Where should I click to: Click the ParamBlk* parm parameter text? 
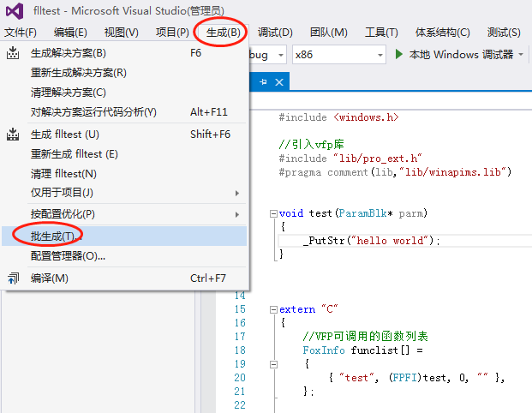[381, 213]
